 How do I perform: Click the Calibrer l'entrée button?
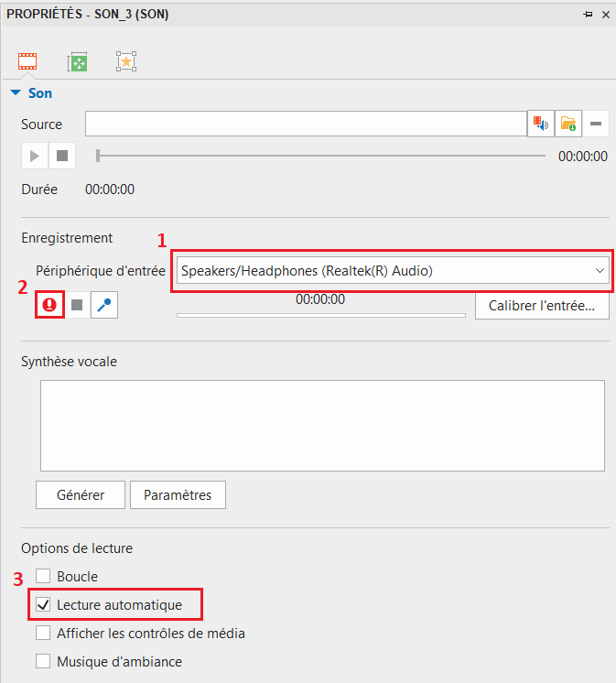(x=542, y=306)
